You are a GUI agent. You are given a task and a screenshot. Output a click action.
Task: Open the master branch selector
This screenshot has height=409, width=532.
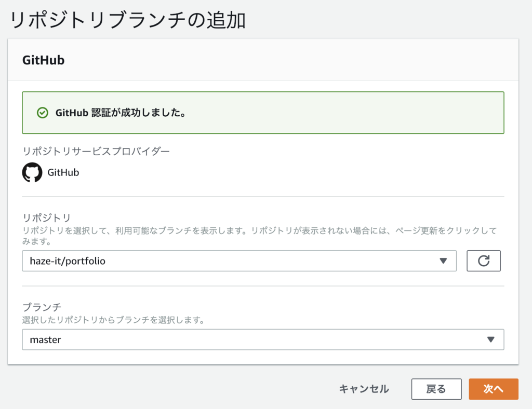point(263,339)
